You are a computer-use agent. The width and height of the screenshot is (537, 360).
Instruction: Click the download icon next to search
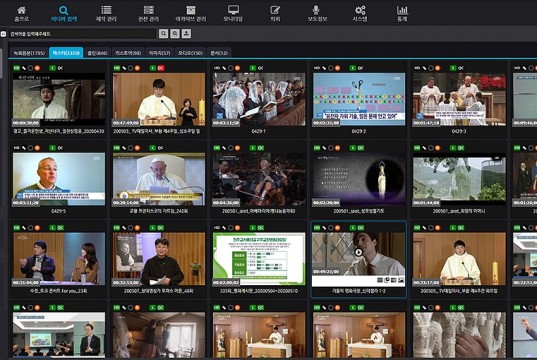point(186,33)
